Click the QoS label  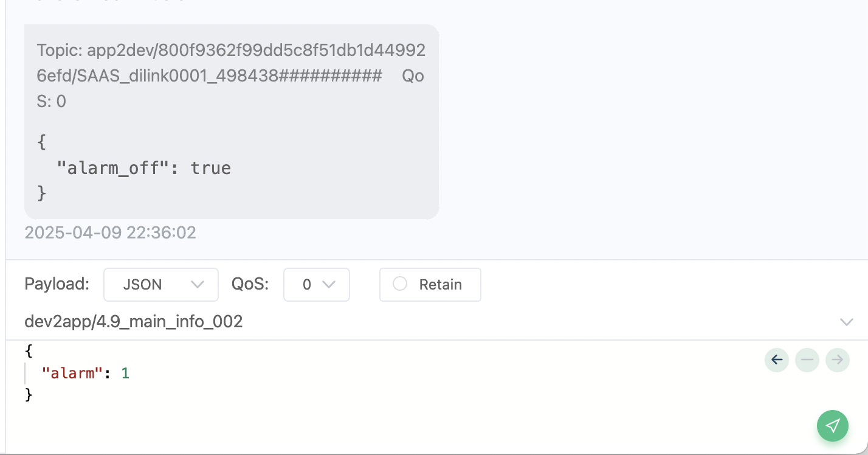click(x=250, y=284)
